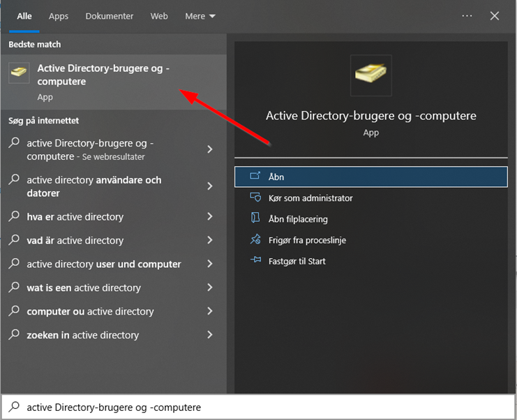This screenshot has width=517, height=420.
Task: Click search icon next to 'wat is een active directory'
Action: tap(14, 287)
